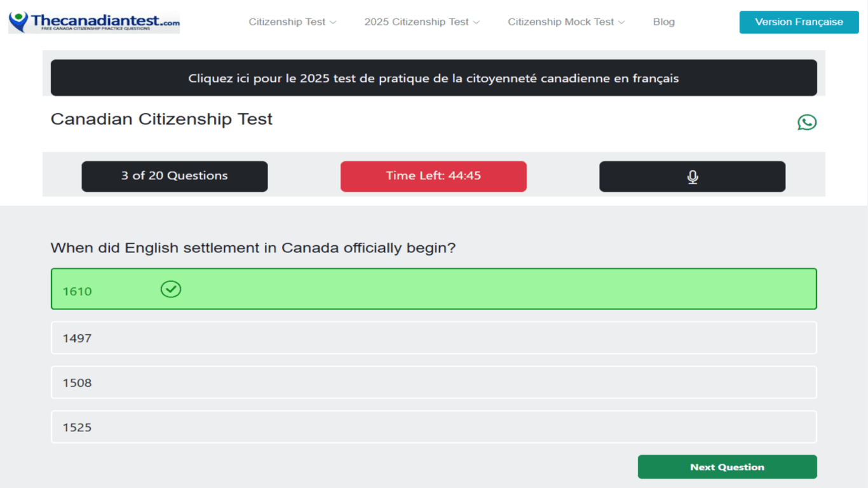
Task: Open the Blog page link
Action: coord(664,22)
